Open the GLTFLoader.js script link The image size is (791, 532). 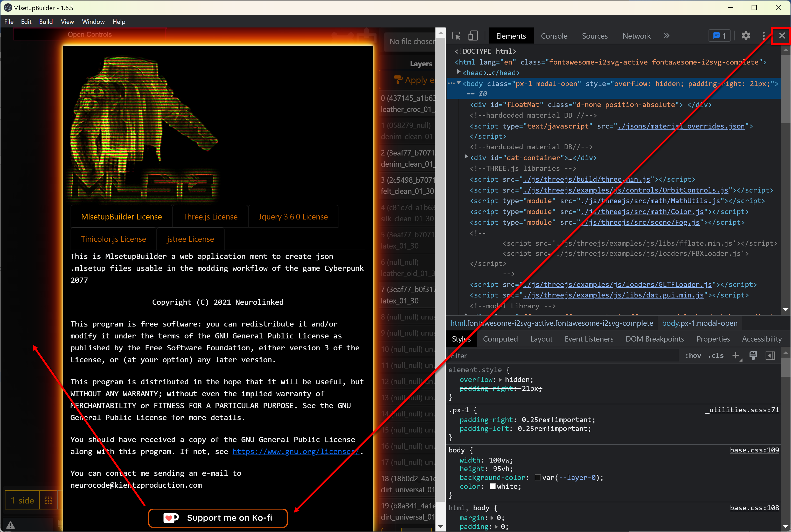617,284
